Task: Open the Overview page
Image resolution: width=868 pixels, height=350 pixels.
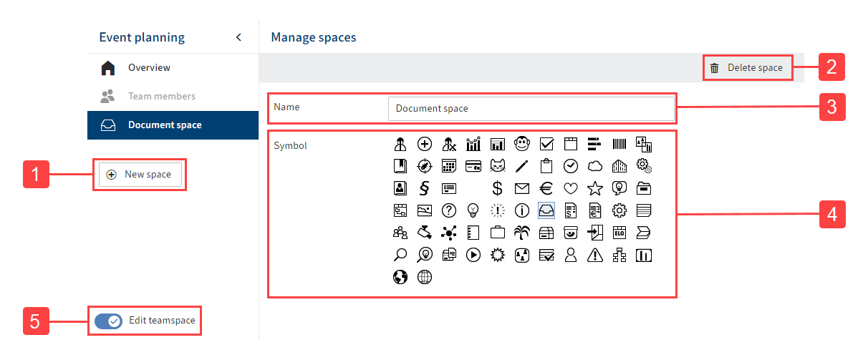Action: coord(149,68)
